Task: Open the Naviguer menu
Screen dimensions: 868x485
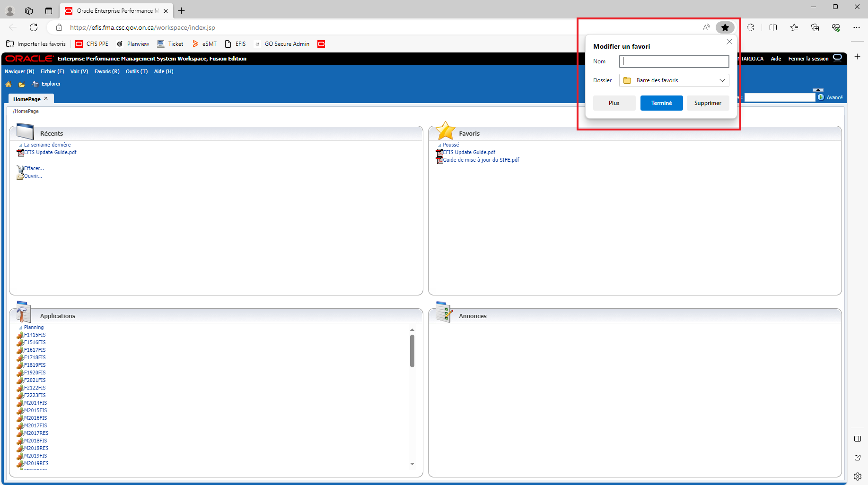Action: point(19,71)
